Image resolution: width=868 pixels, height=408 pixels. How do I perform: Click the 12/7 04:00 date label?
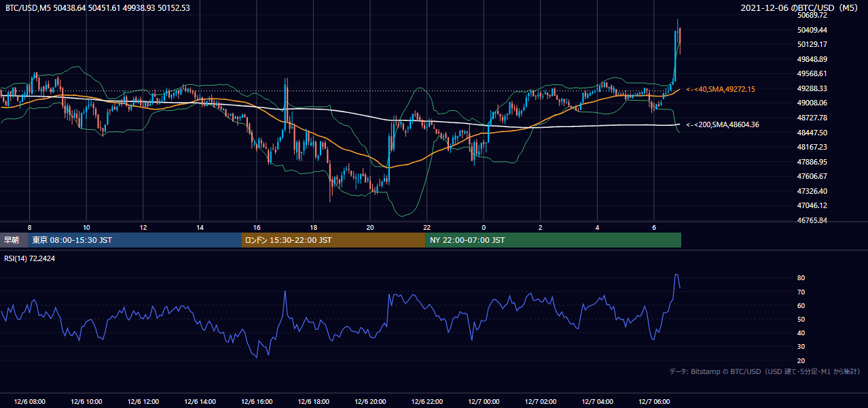pos(597,401)
